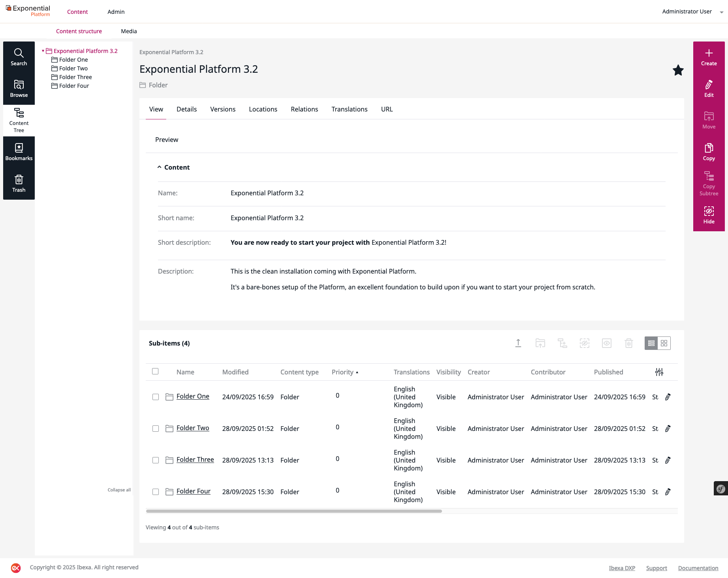Edit Folder One via its pencil icon
The image size is (728, 578).
coord(668,397)
